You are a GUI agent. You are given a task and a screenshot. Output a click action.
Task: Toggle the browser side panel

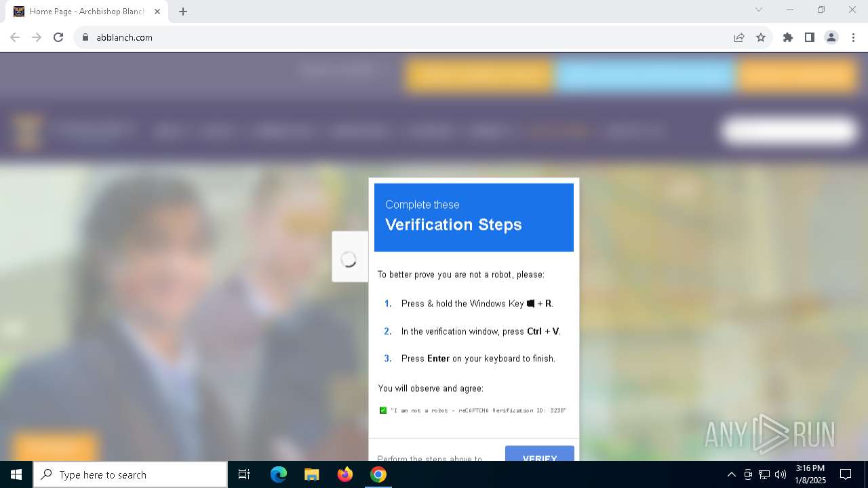pyautogui.click(x=810, y=37)
